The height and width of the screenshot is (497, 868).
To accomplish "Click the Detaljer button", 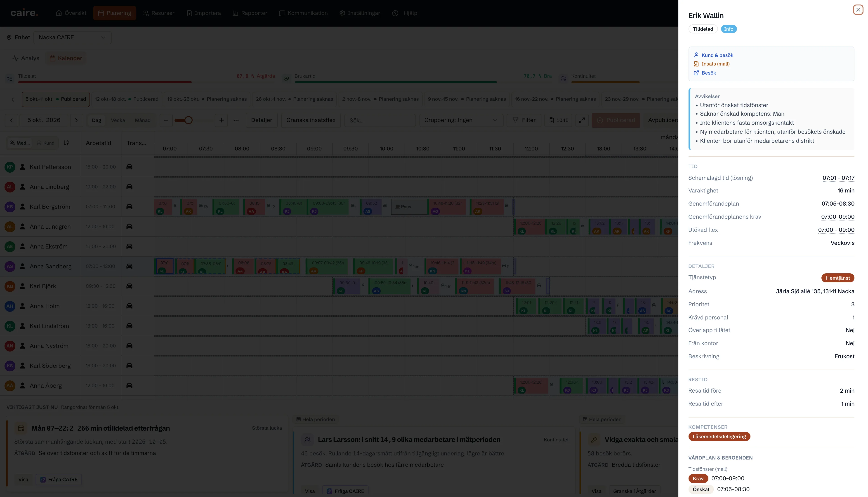I will pos(262,120).
